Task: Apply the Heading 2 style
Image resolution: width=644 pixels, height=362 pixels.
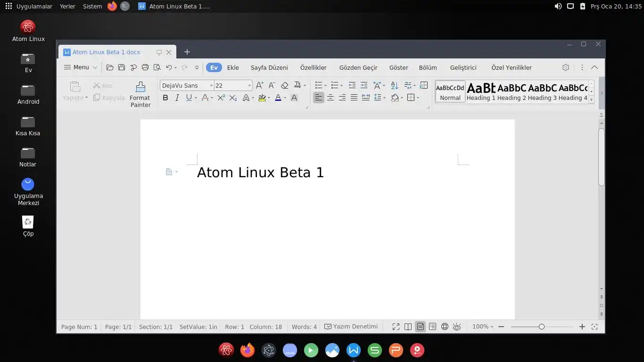Action: click(x=512, y=92)
